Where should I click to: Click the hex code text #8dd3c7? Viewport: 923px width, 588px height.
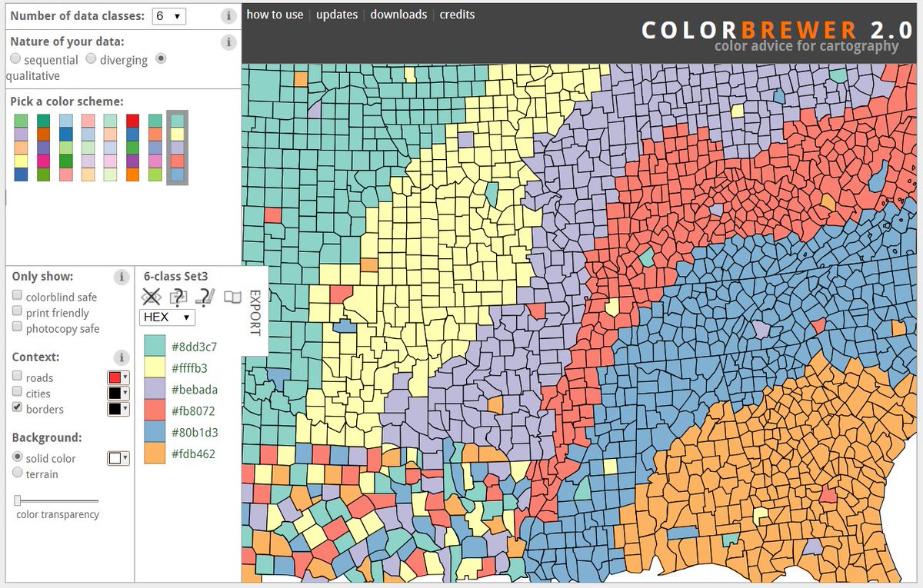click(194, 347)
